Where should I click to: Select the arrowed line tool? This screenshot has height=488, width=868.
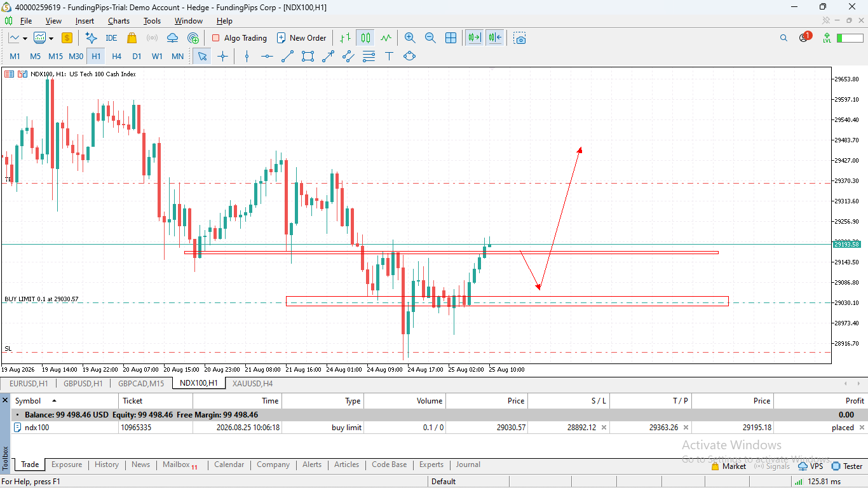328,57
